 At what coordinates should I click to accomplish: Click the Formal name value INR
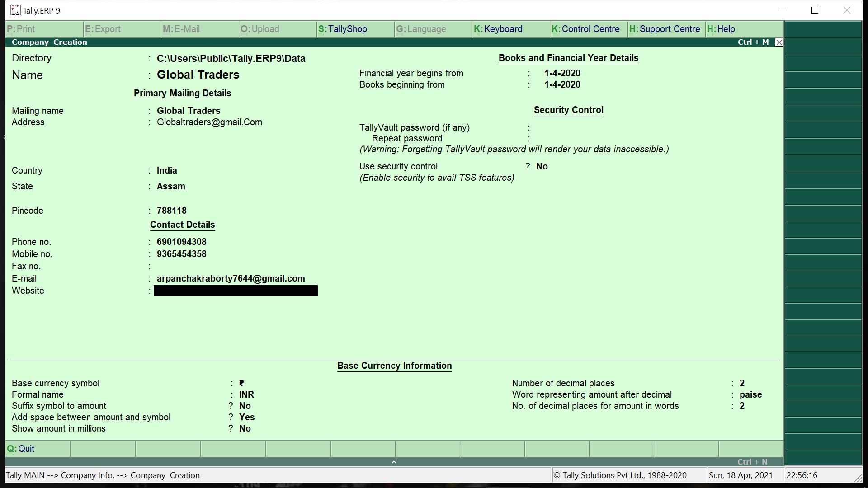click(x=246, y=394)
